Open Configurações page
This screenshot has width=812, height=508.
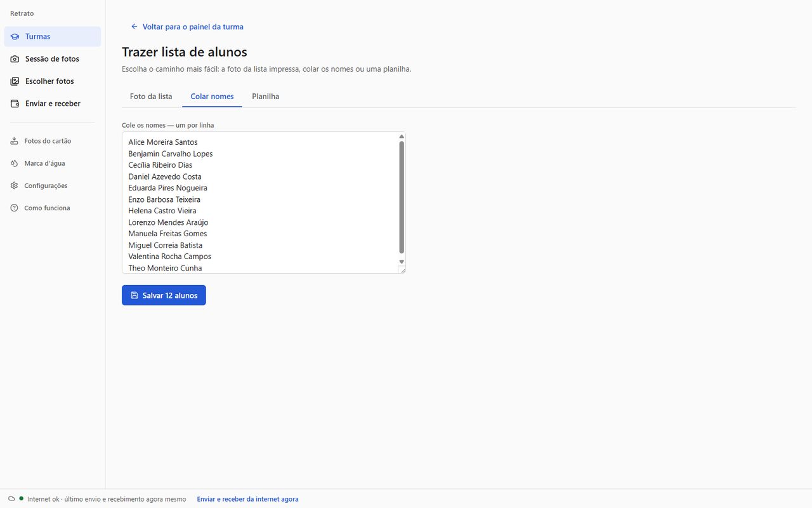(53, 185)
